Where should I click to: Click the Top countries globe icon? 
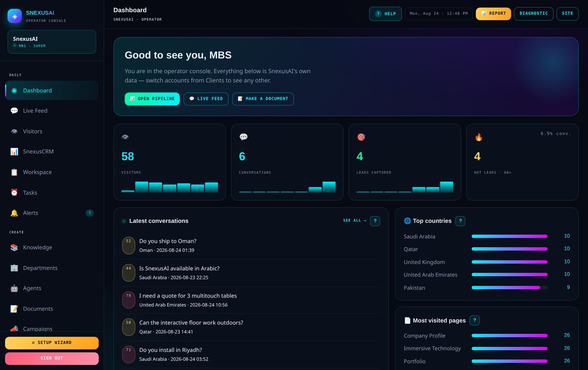407,221
